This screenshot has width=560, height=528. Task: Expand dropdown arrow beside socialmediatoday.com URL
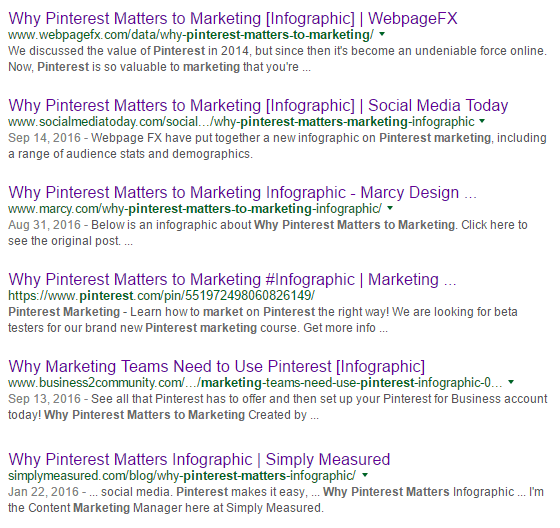pyautogui.click(x=482, y=121)
